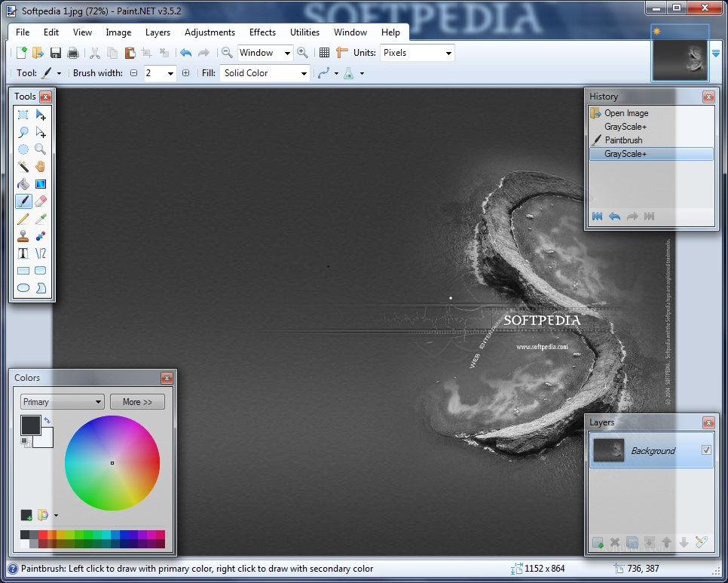Viewport: 728px width, 583px height.
Task: Select the Clone Stamp tool
Action: pyautogui.click(x=23, y=236)
